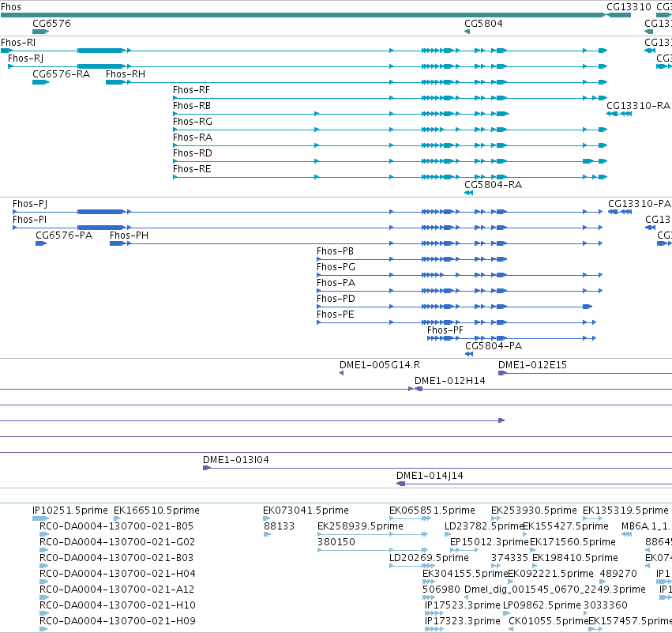This screenshot has height=633, width=672.
Task: Select the 88133 EST label
Action: (279, 526)
